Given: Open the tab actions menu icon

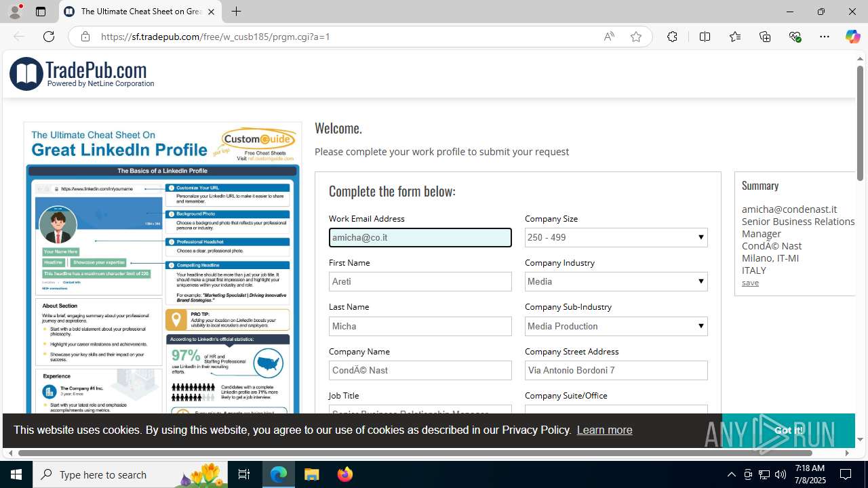Looking at the screenshot, I should tap(41, 12).
